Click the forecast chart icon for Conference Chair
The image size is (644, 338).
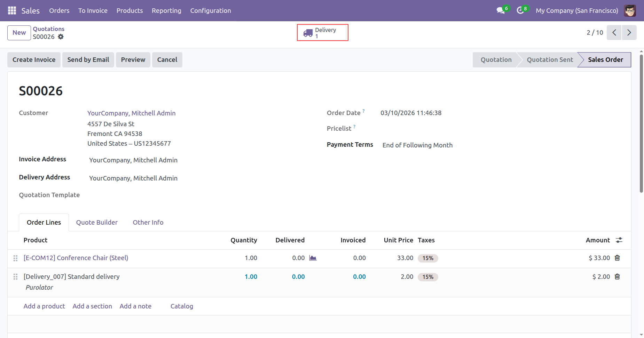(x=313, y=258)
